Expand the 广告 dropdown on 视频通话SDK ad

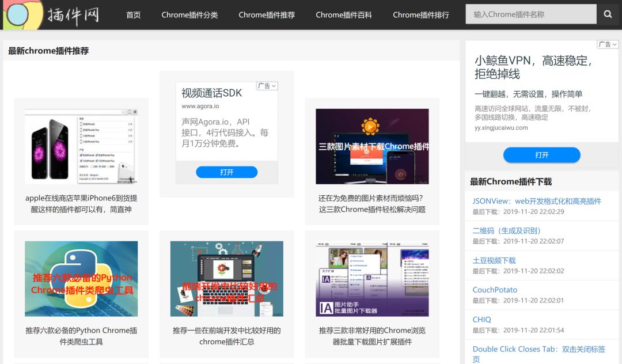[x=267, y=86]
